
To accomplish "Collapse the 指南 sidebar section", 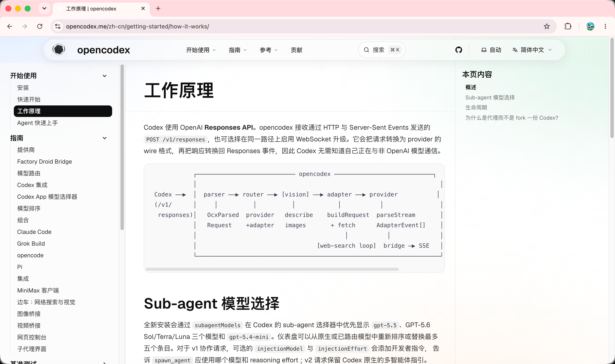I will (105, 138).
